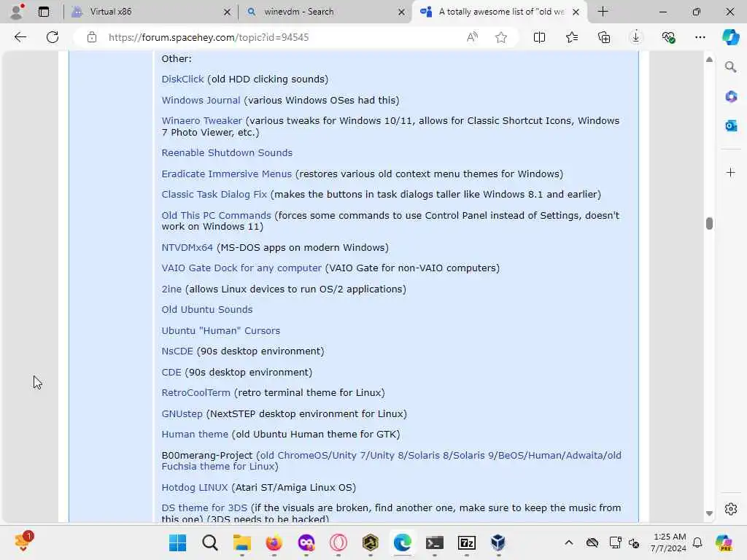Open Firefox from the taskbar
Screen dimensions: 747x560
tap(274, 542)
